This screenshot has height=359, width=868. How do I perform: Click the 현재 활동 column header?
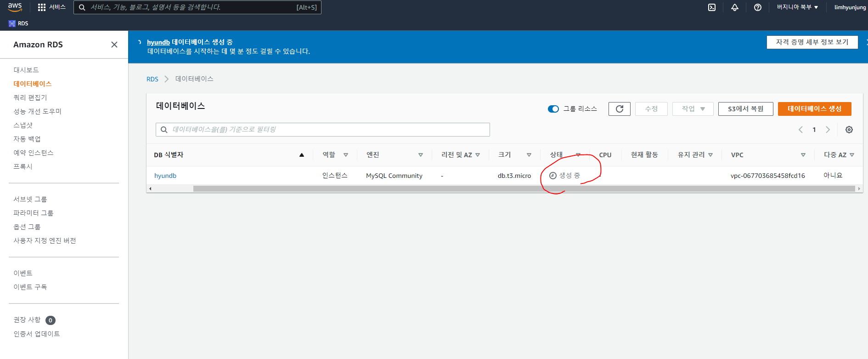click(x=644, y=155)
